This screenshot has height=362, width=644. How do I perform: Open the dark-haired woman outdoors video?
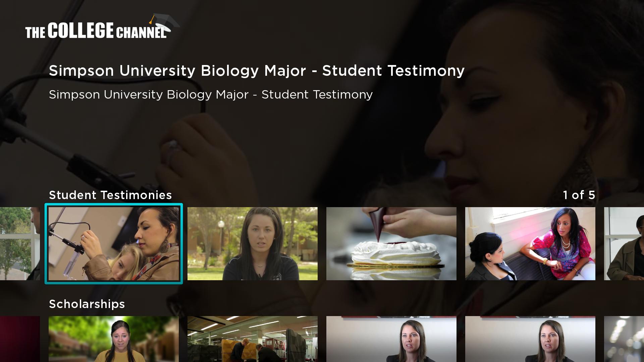click(253, 244)
